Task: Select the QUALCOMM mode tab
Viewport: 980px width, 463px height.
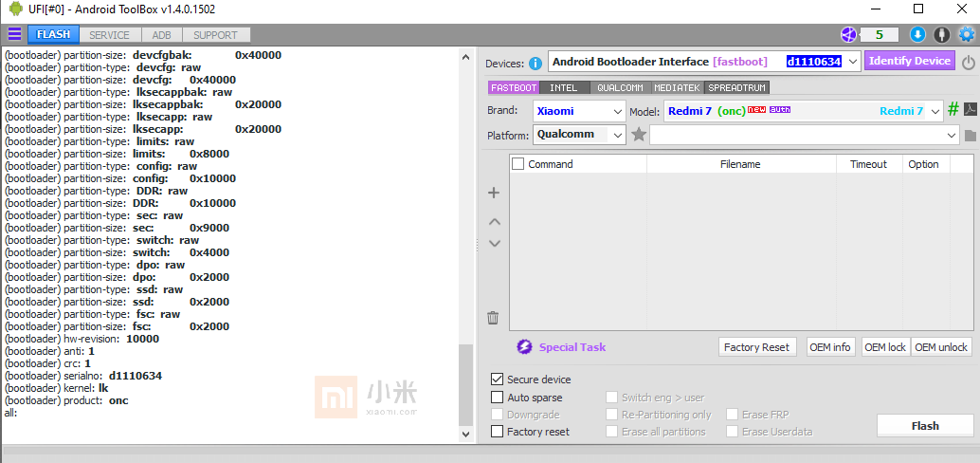Action: pyautogui.click(x=620, y=87)
